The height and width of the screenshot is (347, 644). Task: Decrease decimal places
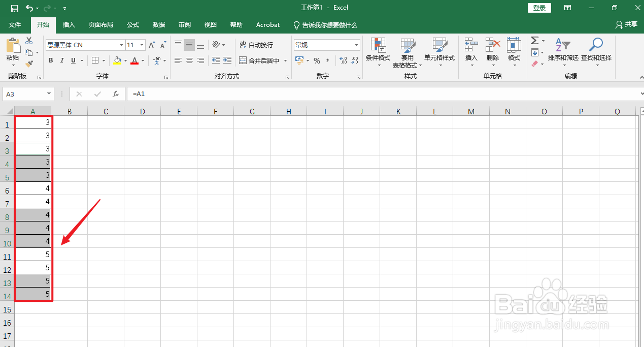pyautogui.click(x=355, y=60)
